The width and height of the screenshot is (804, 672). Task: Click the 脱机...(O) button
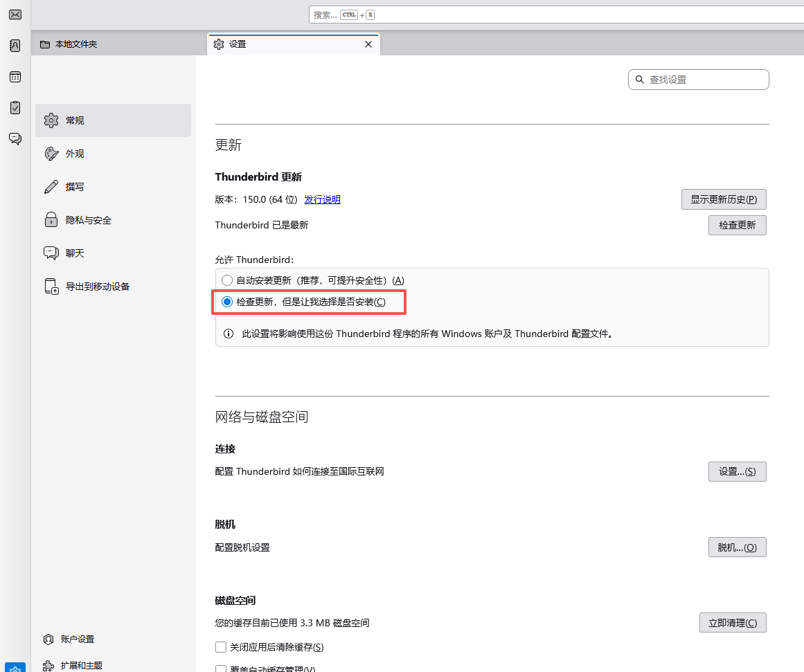tap(738, 547)
